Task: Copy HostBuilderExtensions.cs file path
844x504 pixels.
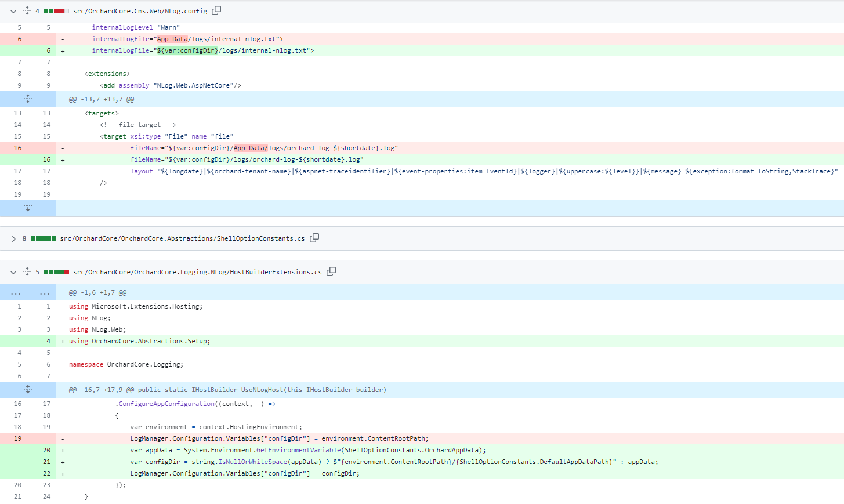Action: [x=331, y=271]
